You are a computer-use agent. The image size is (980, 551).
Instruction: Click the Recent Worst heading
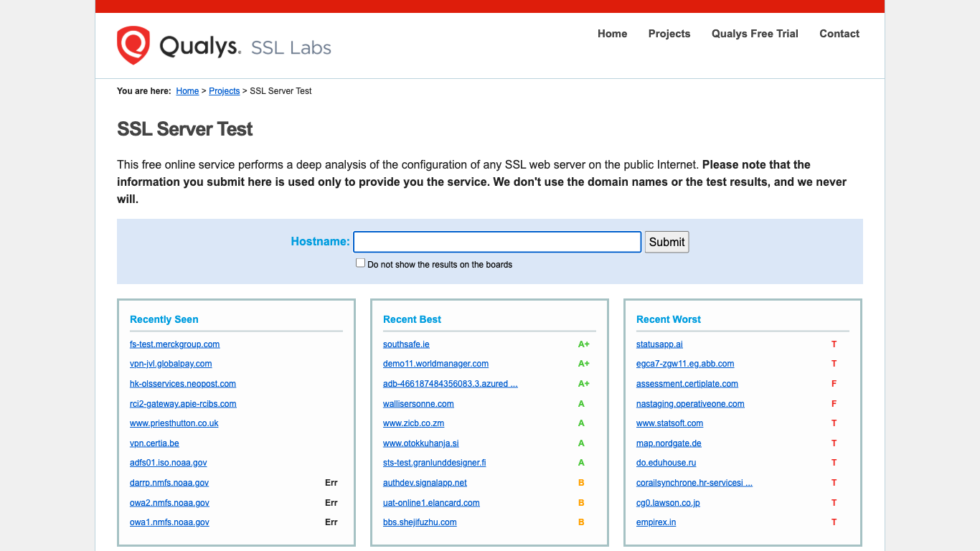click(x=669, y=319)
